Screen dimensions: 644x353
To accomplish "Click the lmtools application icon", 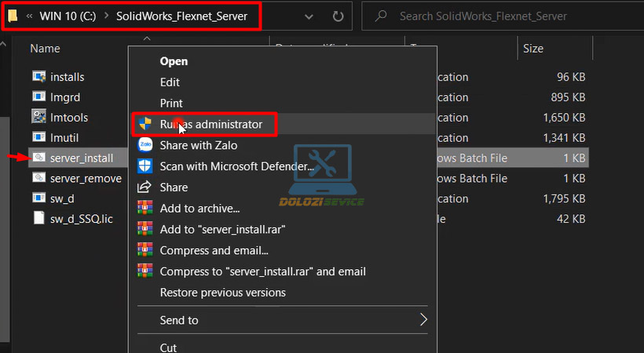I will click(x=38, y=117).
